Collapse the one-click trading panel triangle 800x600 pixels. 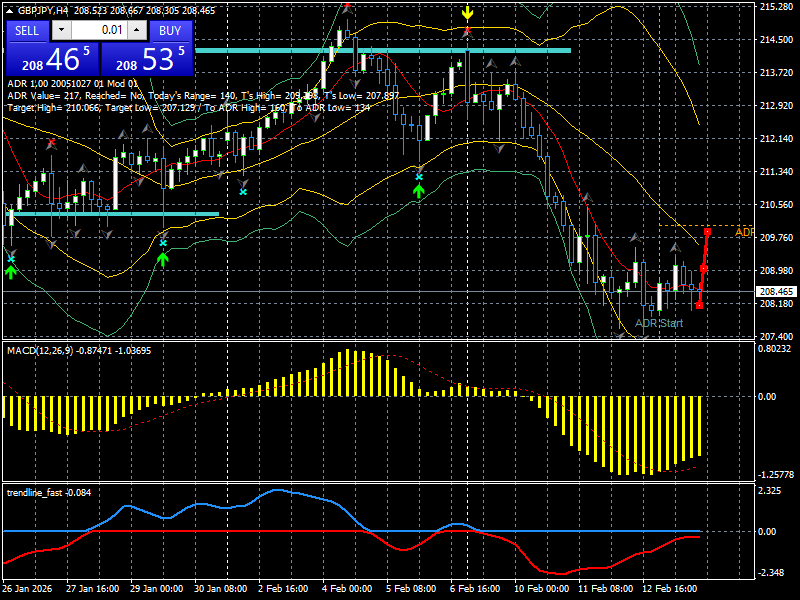tap(9, 11)
